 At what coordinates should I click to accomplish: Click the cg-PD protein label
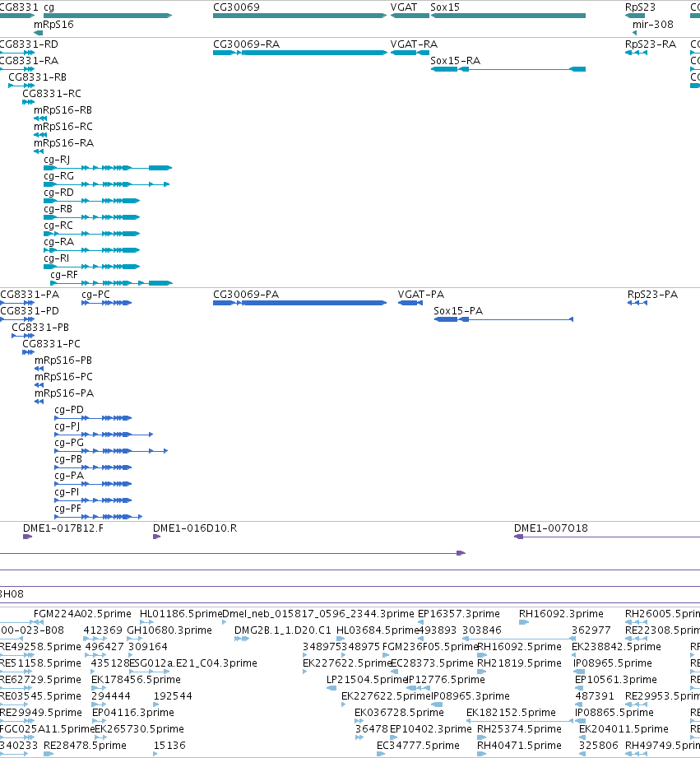coord(68,409)
